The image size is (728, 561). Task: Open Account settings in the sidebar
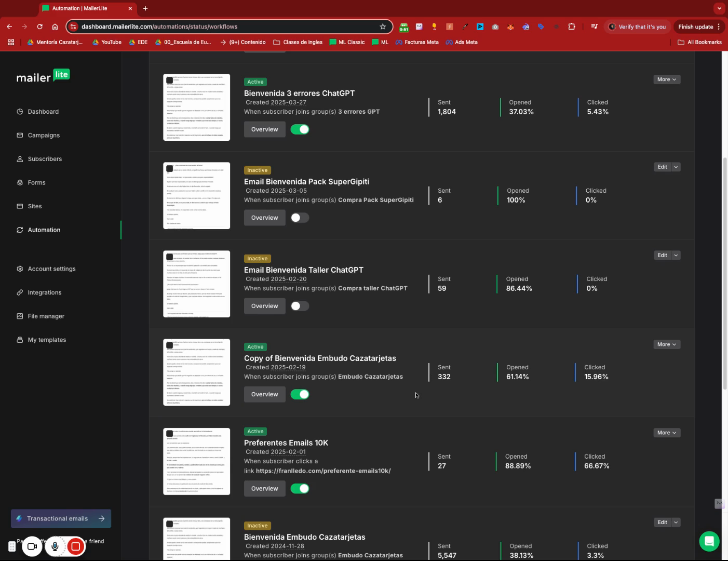pos(51,269)
